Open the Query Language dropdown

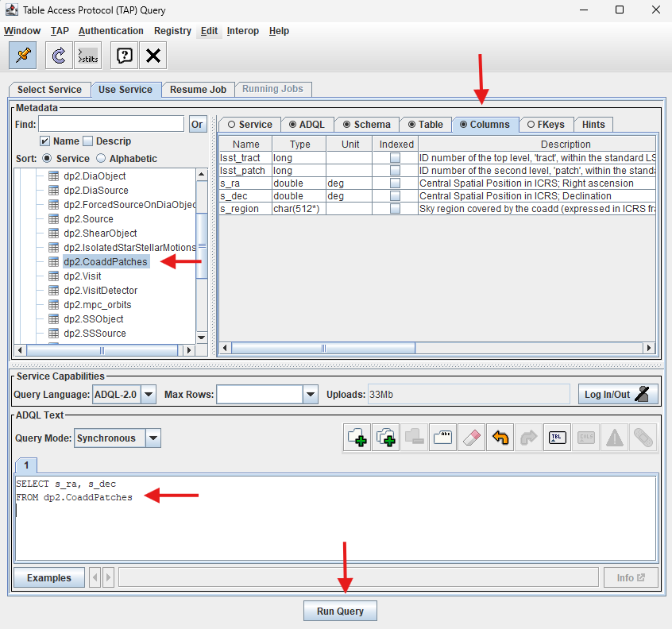click(x=149, y=394)
